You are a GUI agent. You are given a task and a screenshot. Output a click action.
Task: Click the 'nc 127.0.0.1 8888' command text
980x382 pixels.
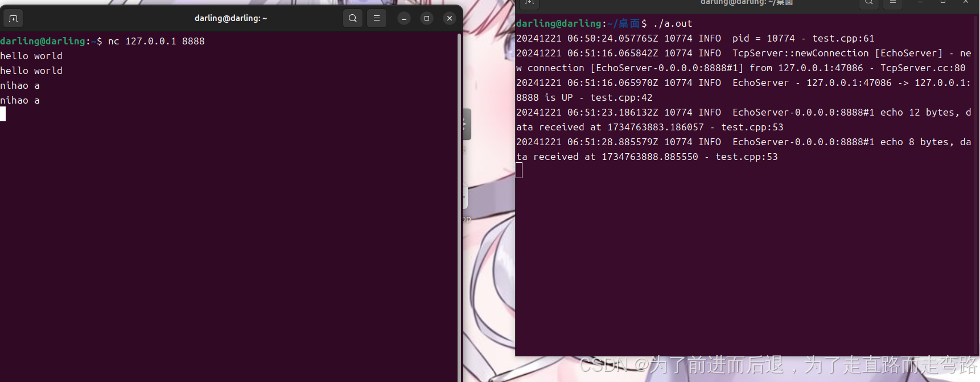pyautogui.click(x=157, y=41)
